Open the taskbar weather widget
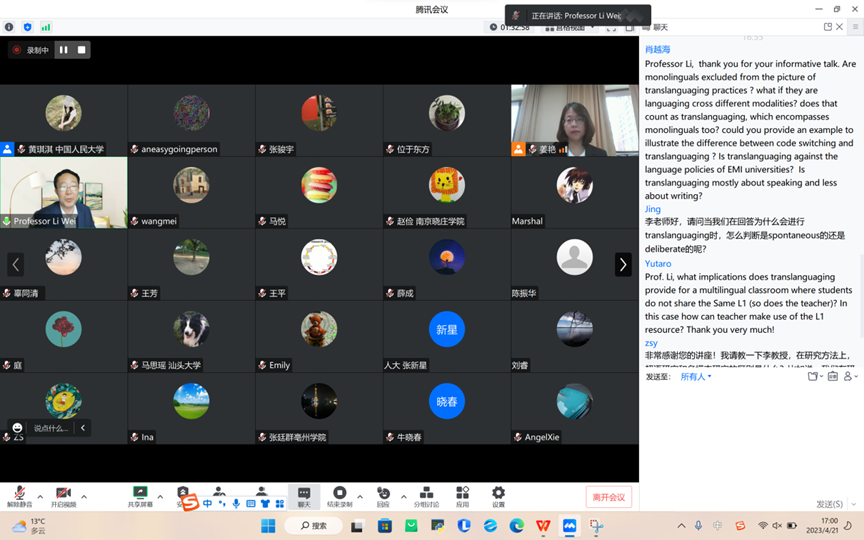Image resolution: width=864 pixels, height=540 pixels. pyautogui.click(x=29, y=526)
